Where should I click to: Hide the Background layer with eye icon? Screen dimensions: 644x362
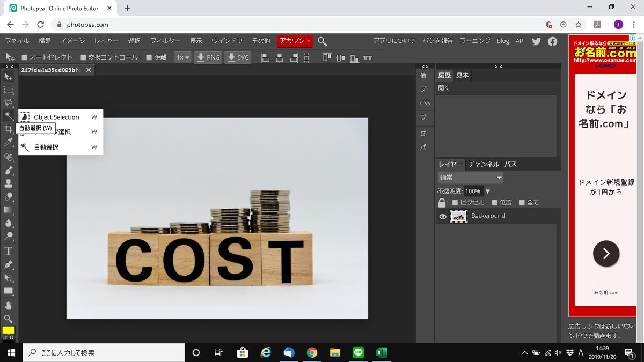443,216
